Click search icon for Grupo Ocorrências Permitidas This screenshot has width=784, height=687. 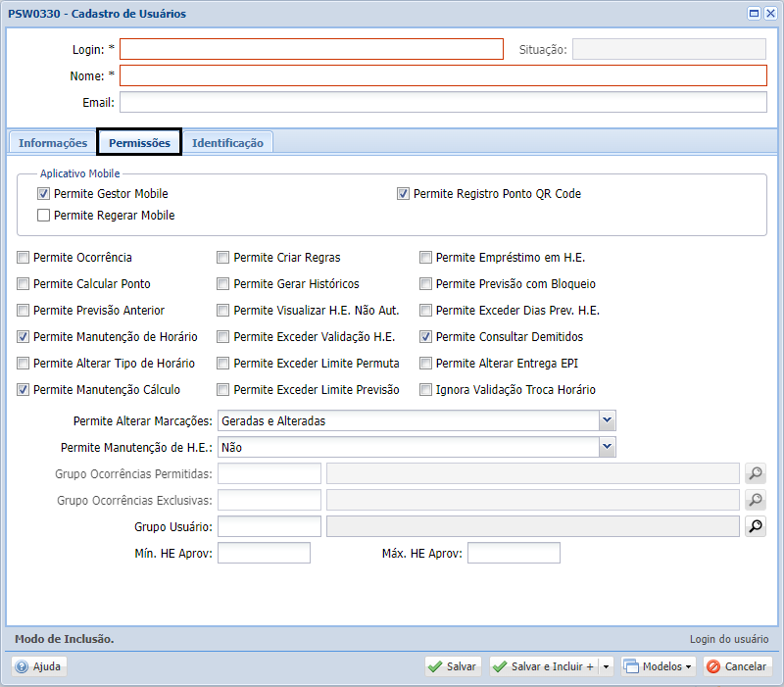click(x=755, y=474)
